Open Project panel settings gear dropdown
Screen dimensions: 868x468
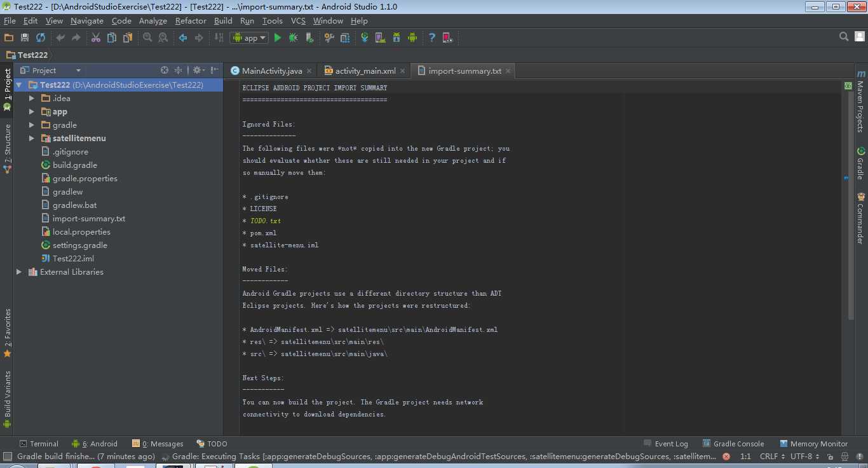point(199,70)
